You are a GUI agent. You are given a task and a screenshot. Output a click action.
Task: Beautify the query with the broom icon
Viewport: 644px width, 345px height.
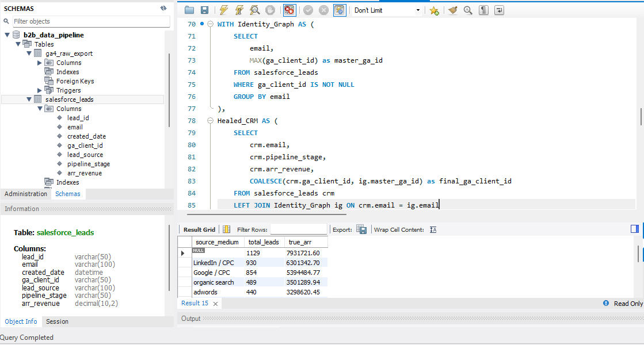(x=452, y=10)
